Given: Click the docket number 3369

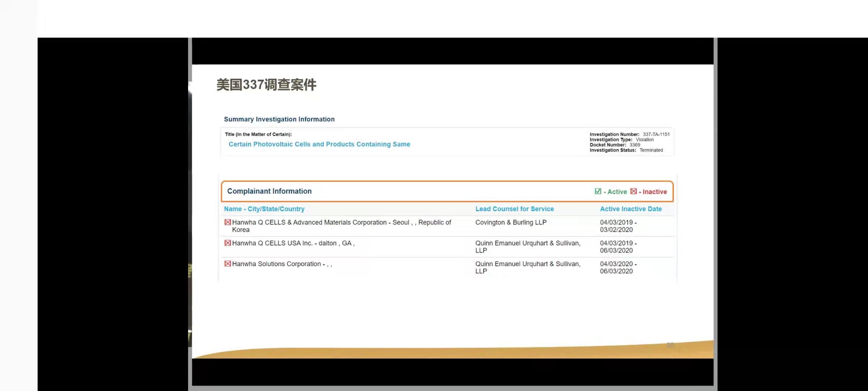Looking at the screenshot, I should (635, 145).
